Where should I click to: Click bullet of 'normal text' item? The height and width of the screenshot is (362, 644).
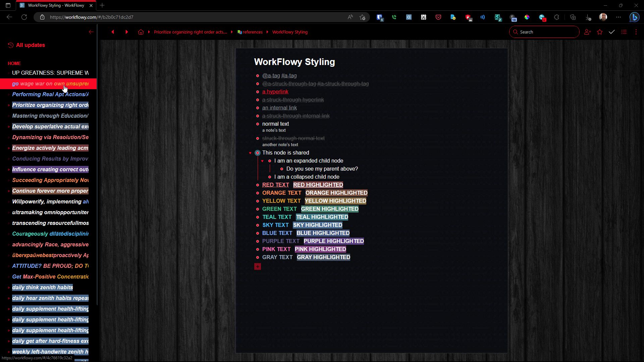pyautogui.click(x=258, y=124)
